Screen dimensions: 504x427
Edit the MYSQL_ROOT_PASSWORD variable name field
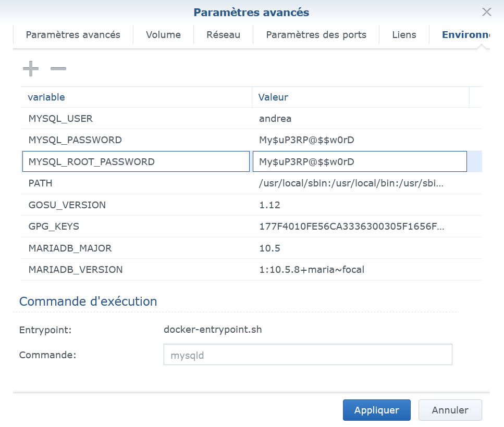click(x=136, y=161)
